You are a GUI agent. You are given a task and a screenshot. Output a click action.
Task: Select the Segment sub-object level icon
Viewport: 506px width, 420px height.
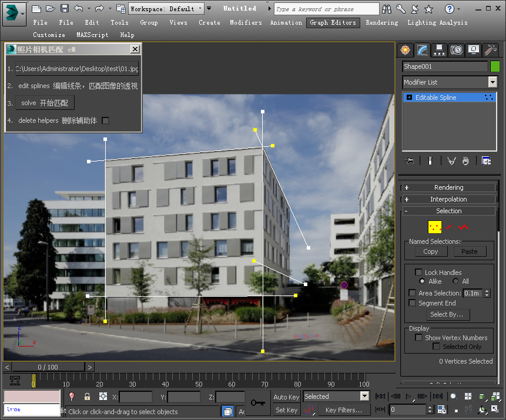click(450, 227)
